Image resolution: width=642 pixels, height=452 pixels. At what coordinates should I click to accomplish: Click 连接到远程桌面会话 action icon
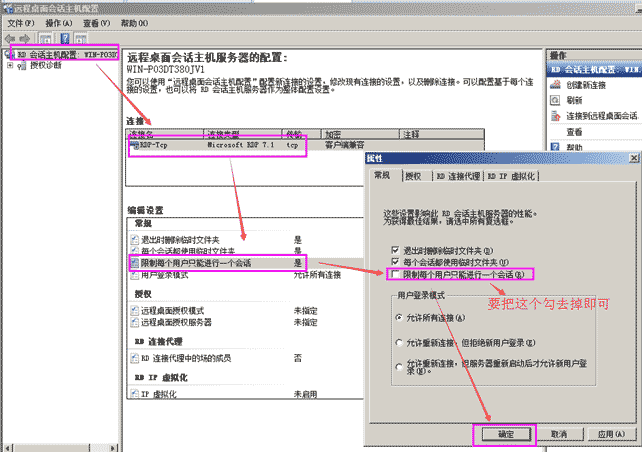pyautogui.click(x=555, y=116)
